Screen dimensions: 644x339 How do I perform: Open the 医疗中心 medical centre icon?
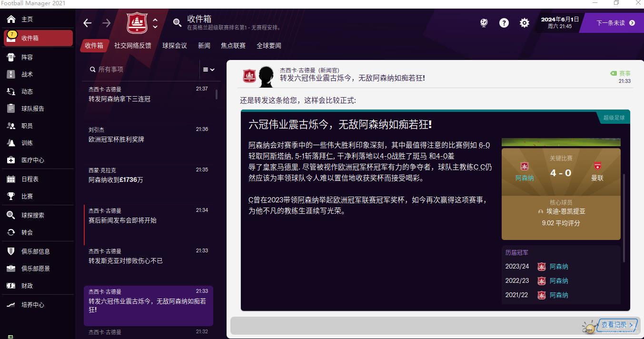click(x=11, y=160)
